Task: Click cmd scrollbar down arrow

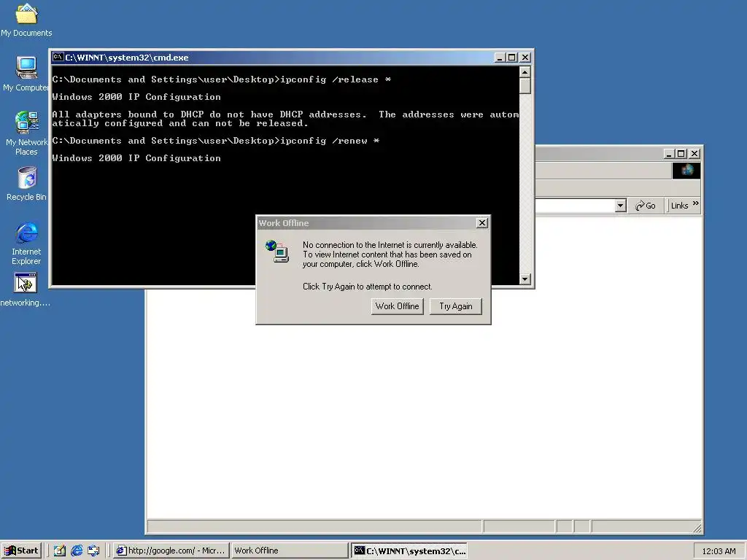Action: click(x=525, y=279)
